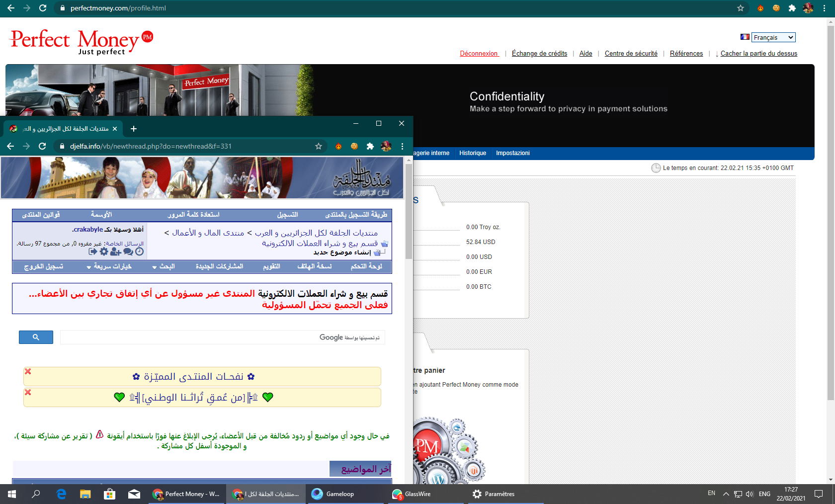835x504 pixels.
Task: Click استعادة كلمة المرور link
Action: click(x=193, y=215)
